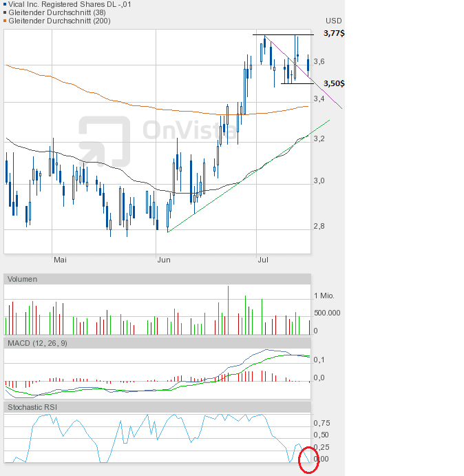Viewport: 464px width, 476px height.
Task: Select the Gleitender Durchschnitt (200) legend text
Action: click(61, 21)
